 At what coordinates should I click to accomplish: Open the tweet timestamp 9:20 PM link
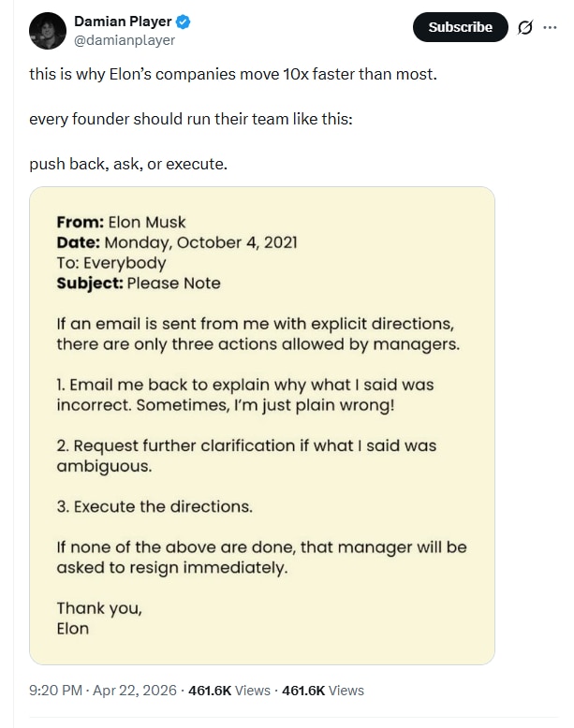pyautogui.click(x=56, y=691)
